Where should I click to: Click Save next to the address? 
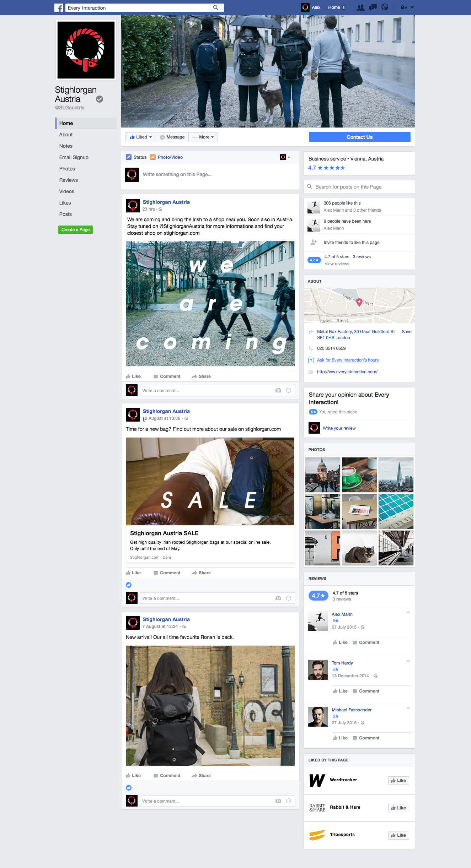[x=406, y=332]
